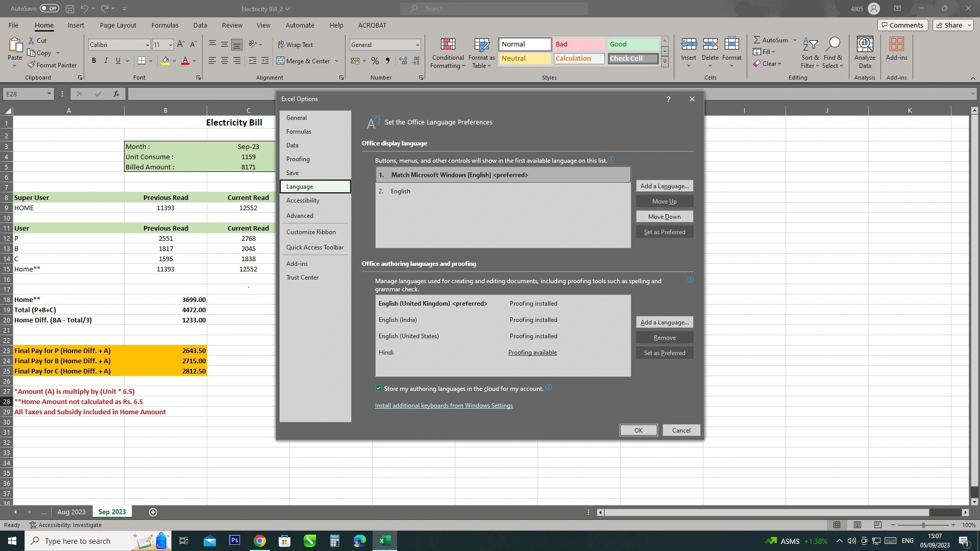980x551 pixels.
Task: Select English (India) authoring language row
Action: [503, 320]
